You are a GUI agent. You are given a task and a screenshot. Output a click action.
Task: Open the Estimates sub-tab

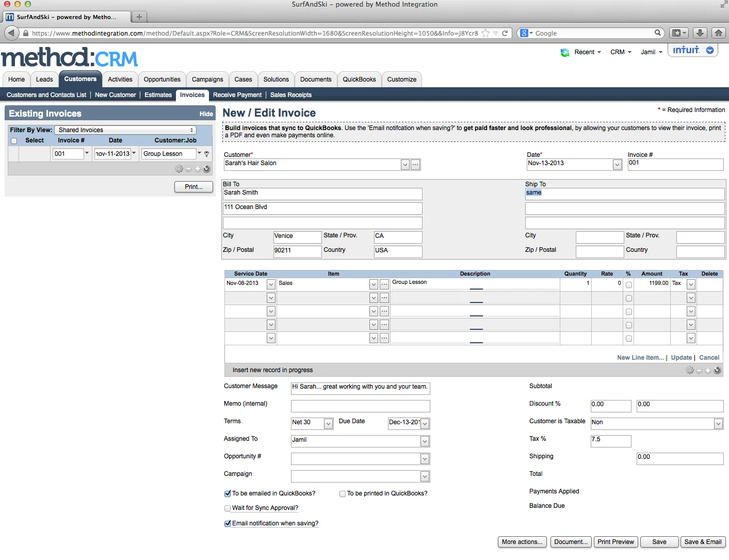tap(158, 95)
